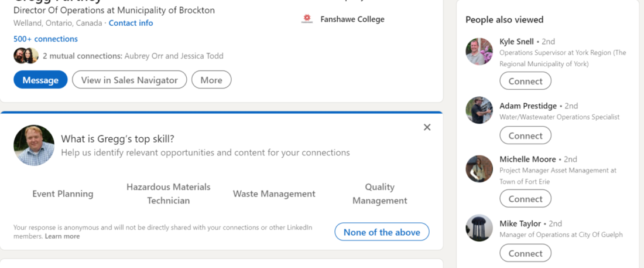Open Kyle Snell's profile photo

(x=479, y=52)
